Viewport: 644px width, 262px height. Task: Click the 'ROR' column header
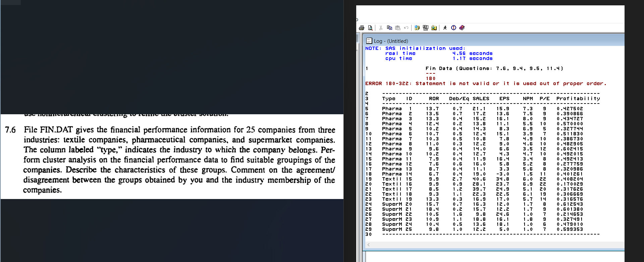(x=434, y=99)
